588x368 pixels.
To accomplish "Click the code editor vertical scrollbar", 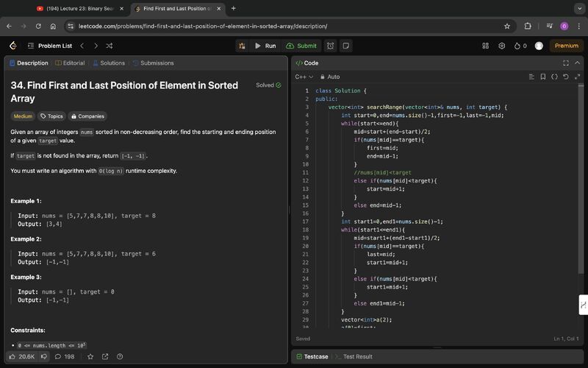I will [x=581, y=178].
